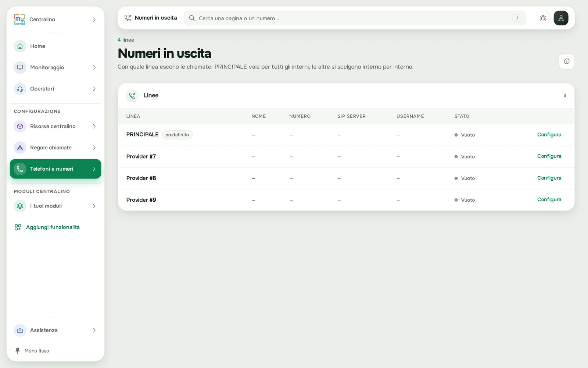Screen dimensions: 588x368
Task: Select the Telefoni e numeri menu item
Action: click(x=55, y=169)
